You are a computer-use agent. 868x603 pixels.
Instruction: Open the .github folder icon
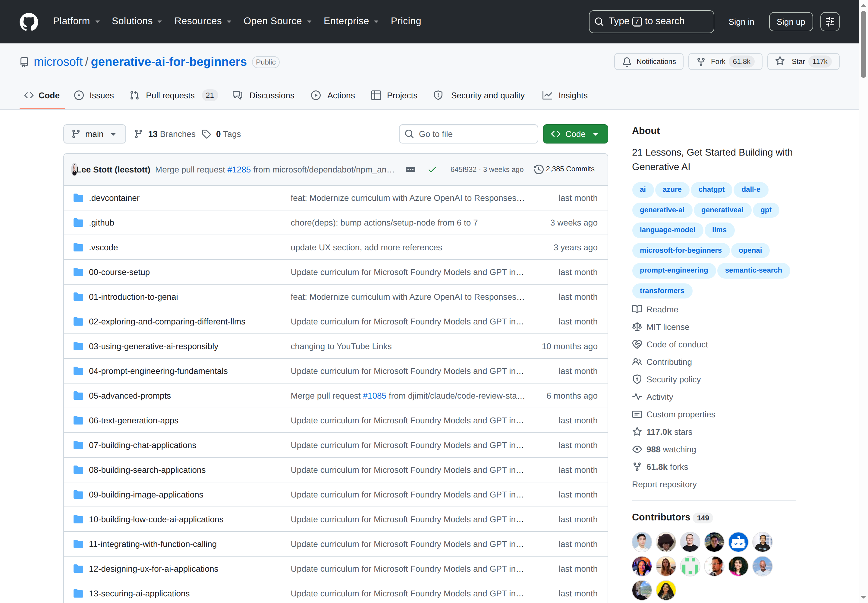pyautogui.click(x=78, y=223)
